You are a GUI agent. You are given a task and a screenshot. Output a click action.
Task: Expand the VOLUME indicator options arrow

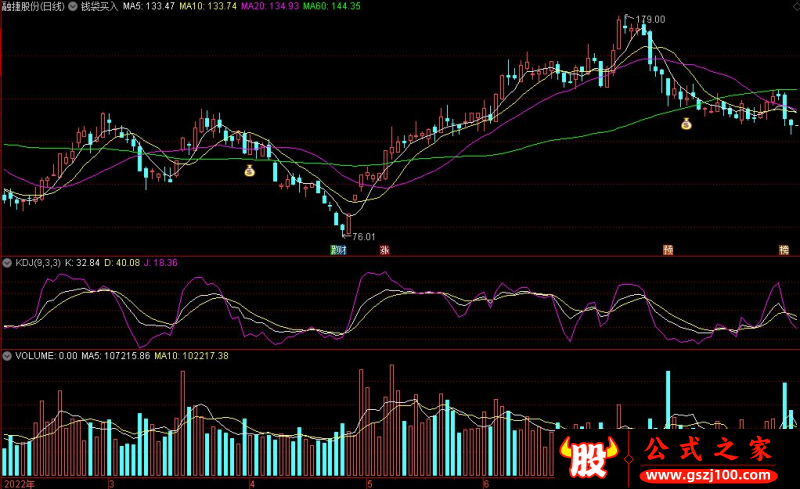tap(7, 356)
